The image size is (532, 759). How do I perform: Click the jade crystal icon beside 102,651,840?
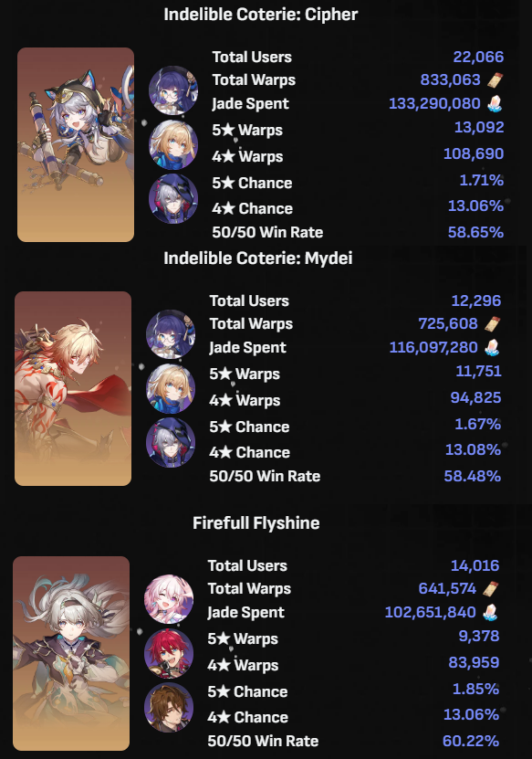[x=490, y=612]
